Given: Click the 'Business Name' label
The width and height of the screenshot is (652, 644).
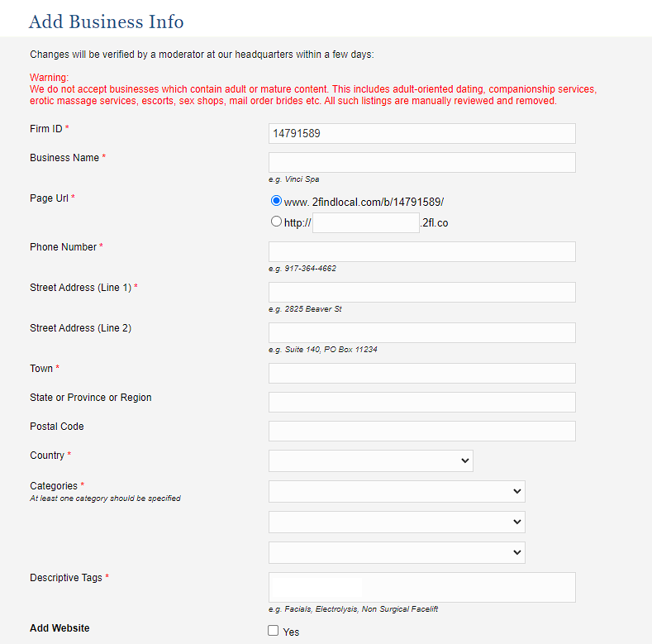Looking at the screenshot, I should point(64,158).
